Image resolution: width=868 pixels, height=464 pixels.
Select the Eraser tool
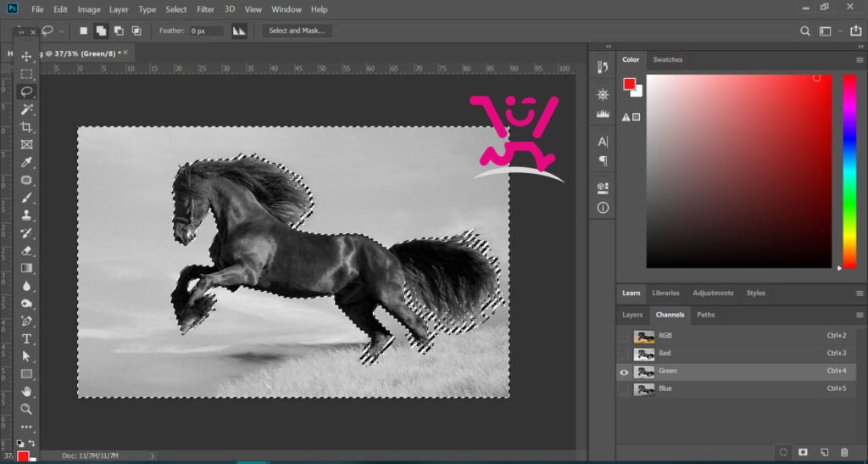coord(26,251)
